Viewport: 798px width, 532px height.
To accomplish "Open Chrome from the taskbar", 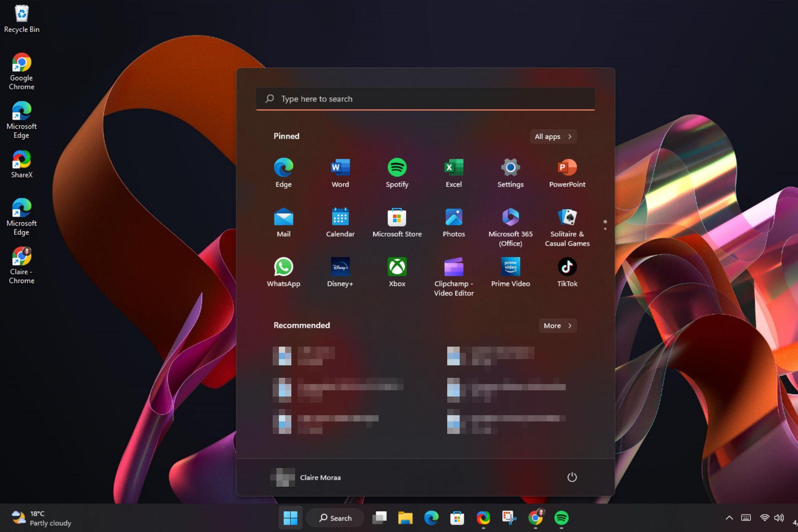I will (x=535, y=518).
